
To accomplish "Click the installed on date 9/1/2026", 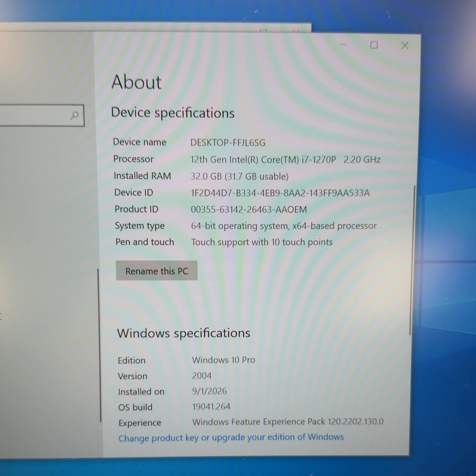I will 209,391.
